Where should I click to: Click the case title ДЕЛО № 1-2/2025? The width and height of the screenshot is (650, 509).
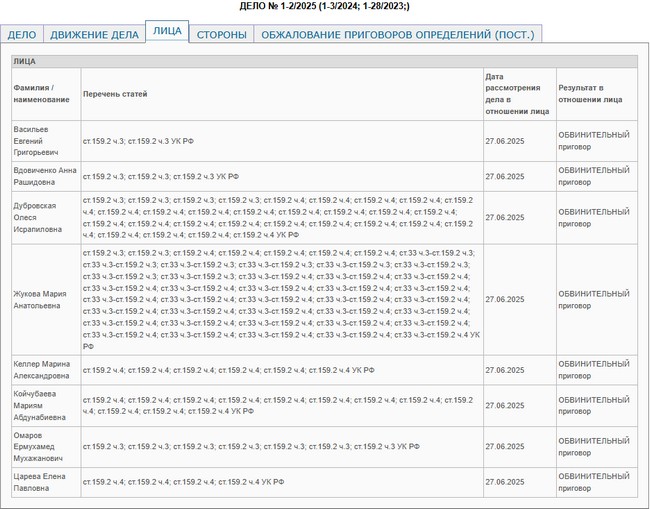tap(324, 6)
